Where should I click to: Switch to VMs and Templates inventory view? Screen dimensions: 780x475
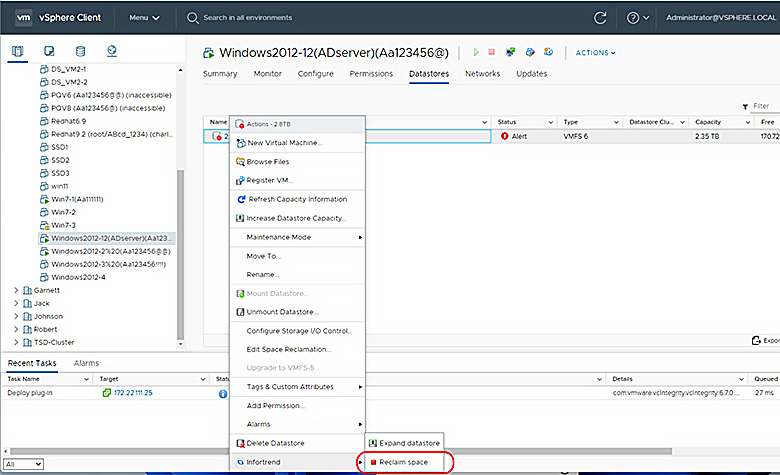pos(49,51)
